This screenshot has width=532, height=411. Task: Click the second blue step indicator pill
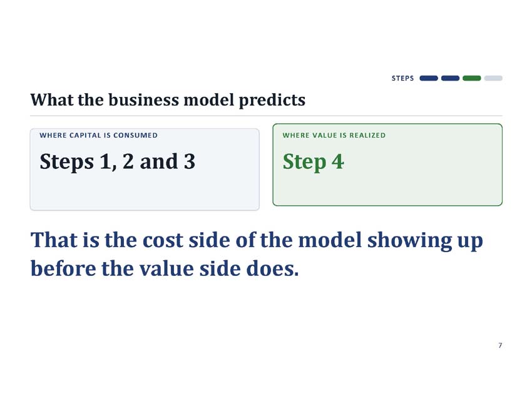[x=450, y=78]
